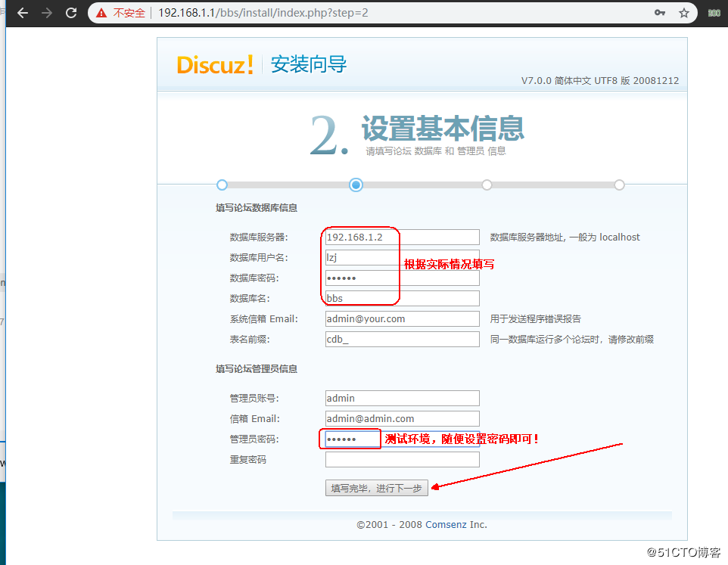
Task: Click the empty 重复密码 field
Action: (402, 459)
